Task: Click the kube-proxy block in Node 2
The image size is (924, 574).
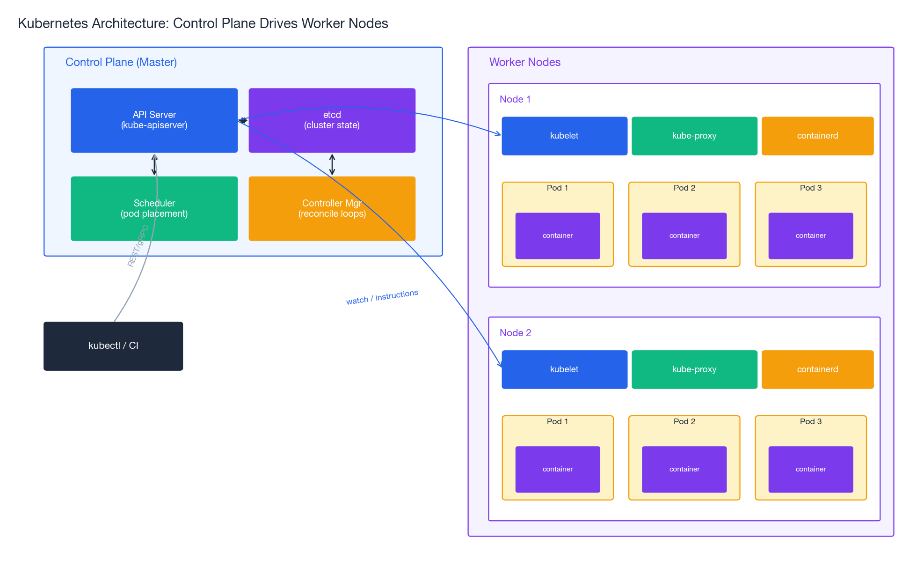Action: [x=694, y=369]
